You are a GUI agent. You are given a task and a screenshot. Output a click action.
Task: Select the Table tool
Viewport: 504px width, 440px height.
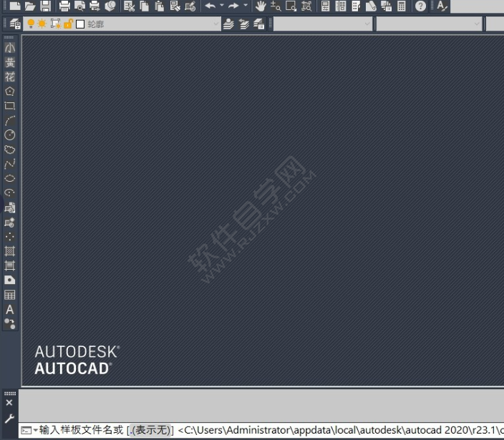coord(10,295)
